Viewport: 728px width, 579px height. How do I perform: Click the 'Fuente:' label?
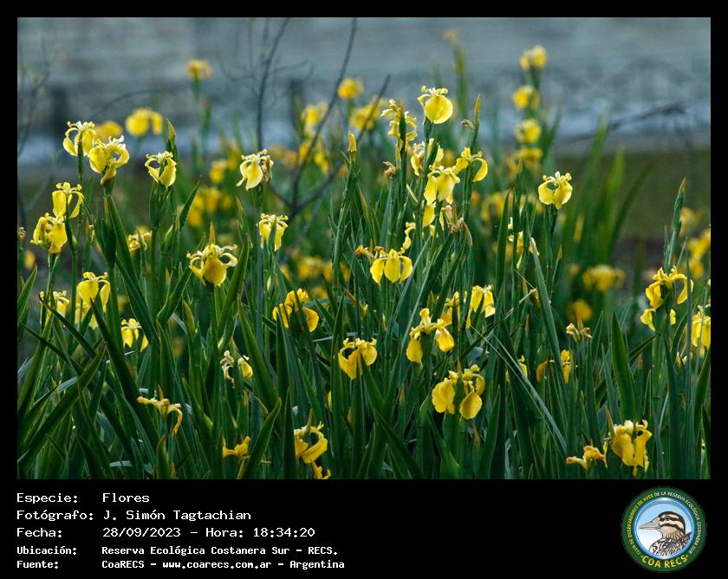(38, 564)
